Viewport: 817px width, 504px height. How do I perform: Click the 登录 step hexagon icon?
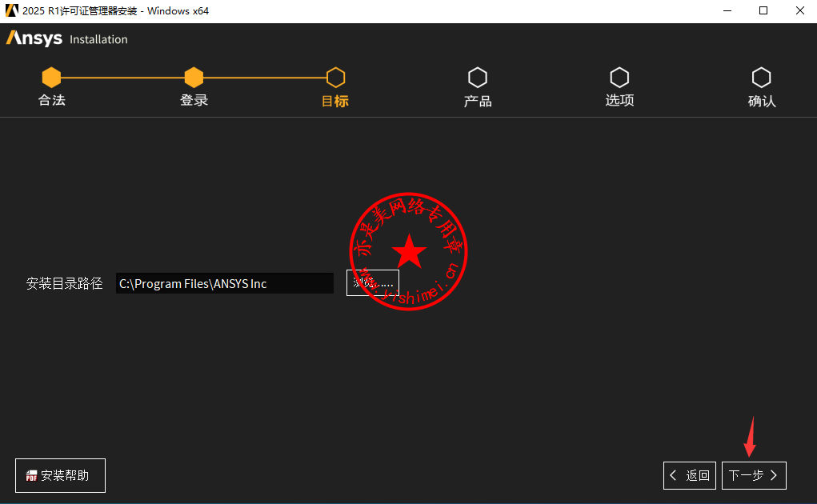click(194, 78)
